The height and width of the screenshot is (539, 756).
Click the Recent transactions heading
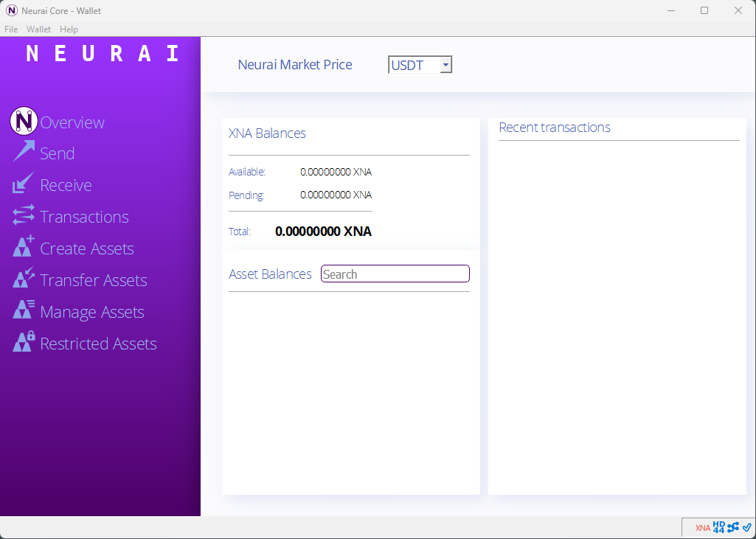(555, 128)
